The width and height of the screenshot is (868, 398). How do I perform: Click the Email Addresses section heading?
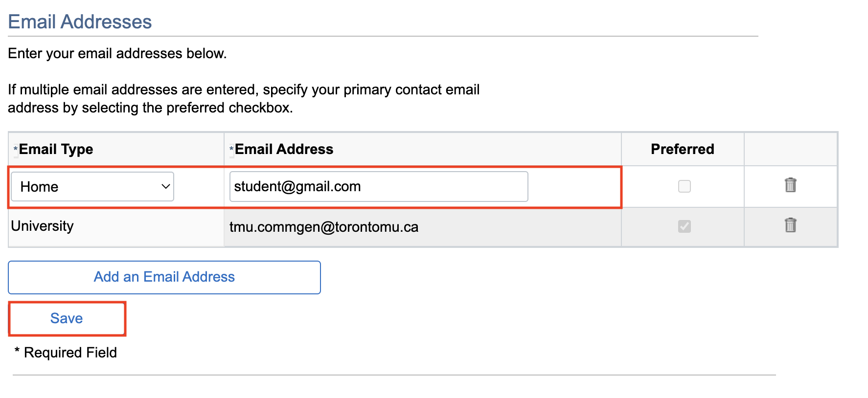click(x=80, y=22)
